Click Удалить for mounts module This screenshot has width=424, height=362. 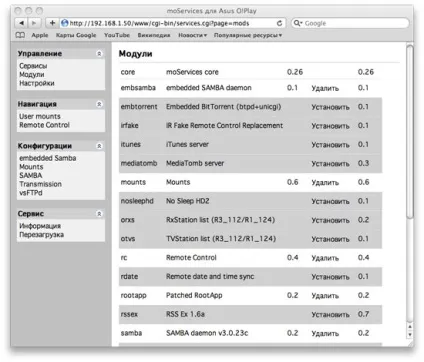pyautogui.click(x=325, y=183)
